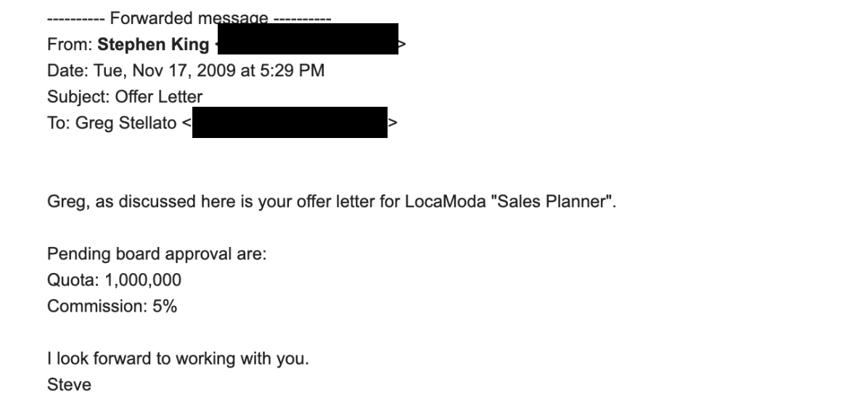
Task: Click the recipient name Greg Stellato
Action: tap(126, 123)
